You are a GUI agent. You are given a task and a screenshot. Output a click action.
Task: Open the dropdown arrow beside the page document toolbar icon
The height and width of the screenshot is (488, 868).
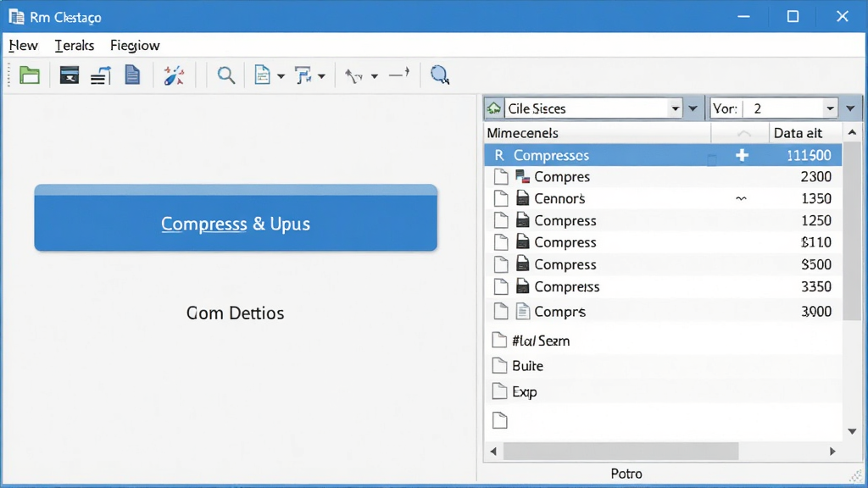(x=281, y=76)
